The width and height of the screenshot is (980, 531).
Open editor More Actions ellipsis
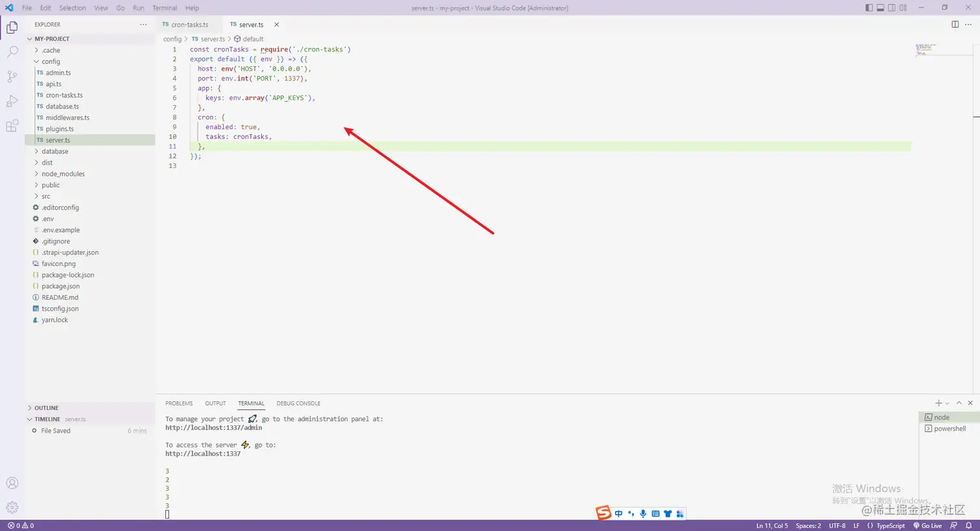click(x=970, y=24)
